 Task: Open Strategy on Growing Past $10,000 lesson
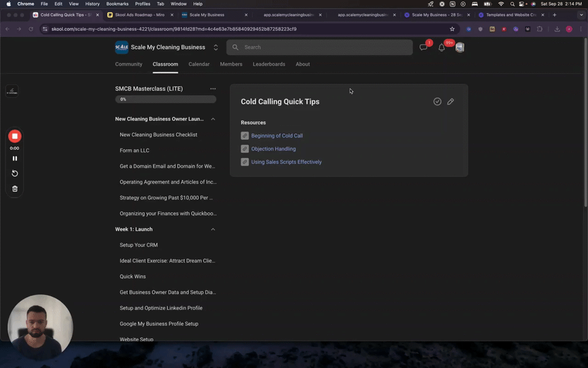(x=166, y=198)
